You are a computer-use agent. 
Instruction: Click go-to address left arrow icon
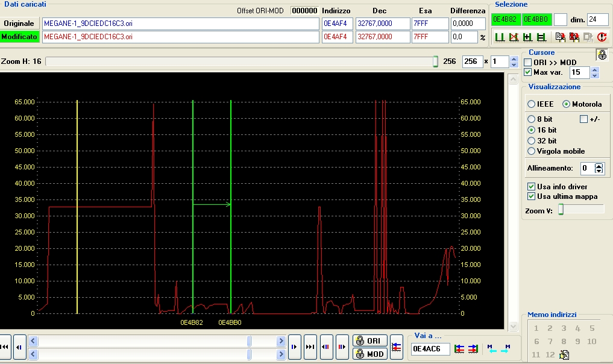(x=459, y=348)
